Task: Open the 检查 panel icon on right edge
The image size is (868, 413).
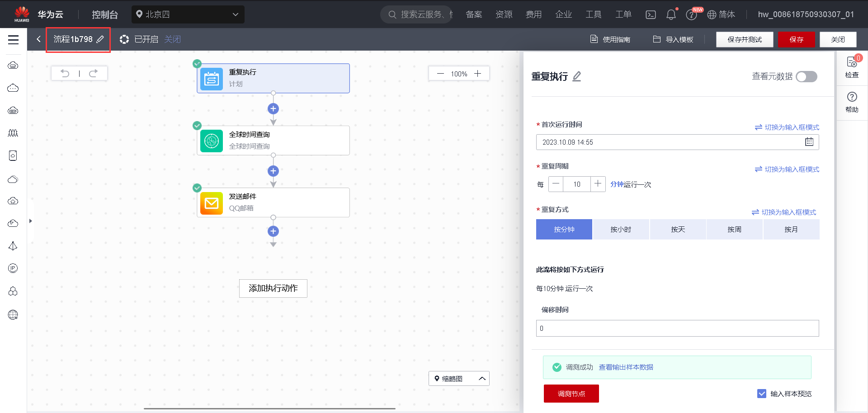Action: [852, 66]
